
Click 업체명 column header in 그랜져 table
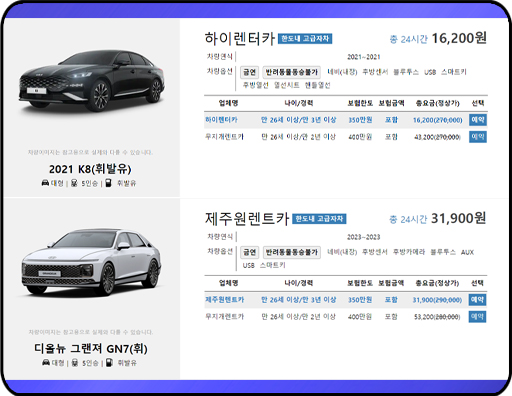tap(228, 283)
